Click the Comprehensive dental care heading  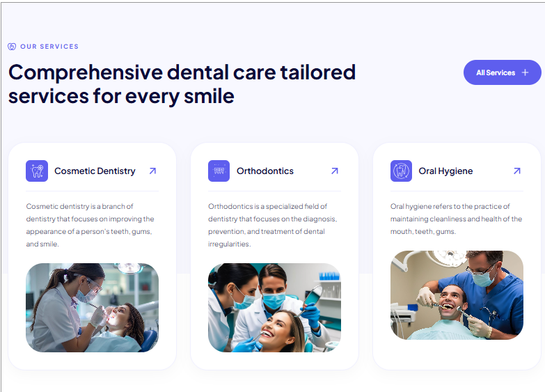(182, 84)
